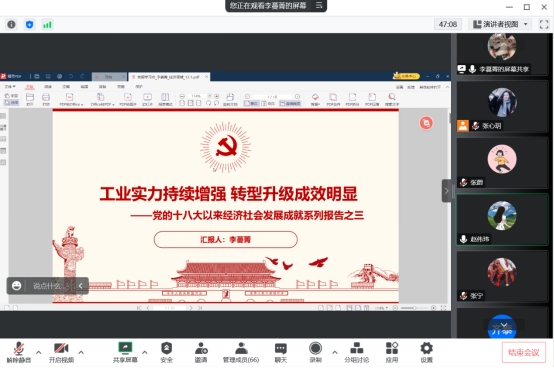Check the green network signal icon
Viewport: 554px width, 368px height.
(47, 25)
